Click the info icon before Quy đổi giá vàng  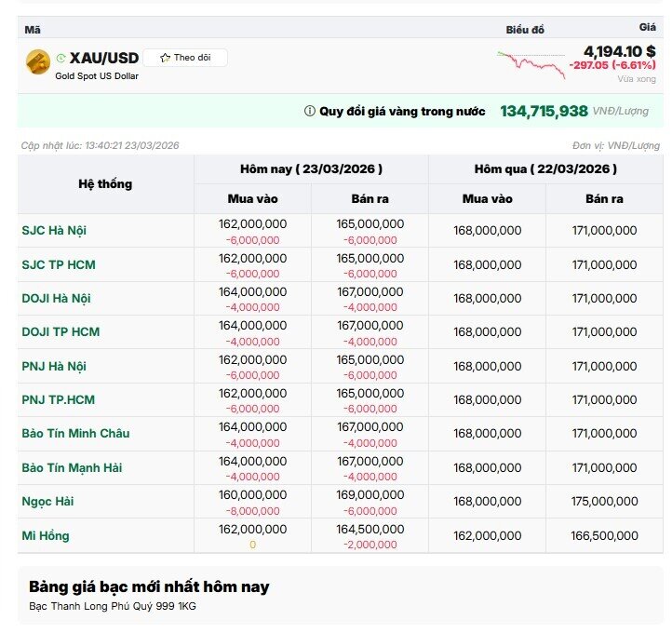(x=309, y=111)
